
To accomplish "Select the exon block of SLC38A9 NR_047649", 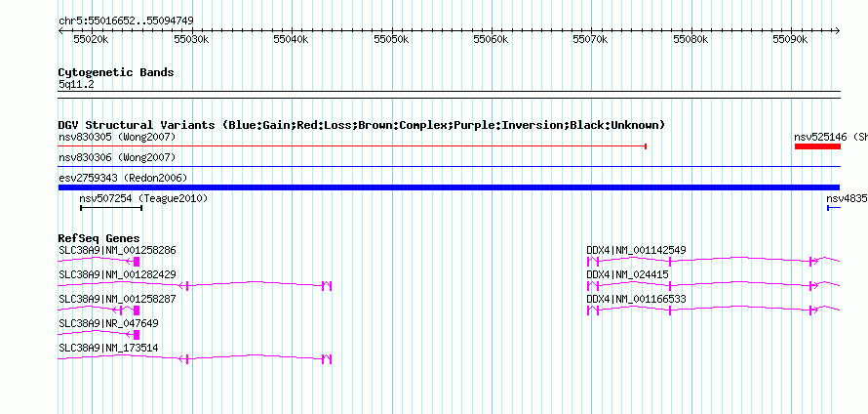I will point(137,335).
